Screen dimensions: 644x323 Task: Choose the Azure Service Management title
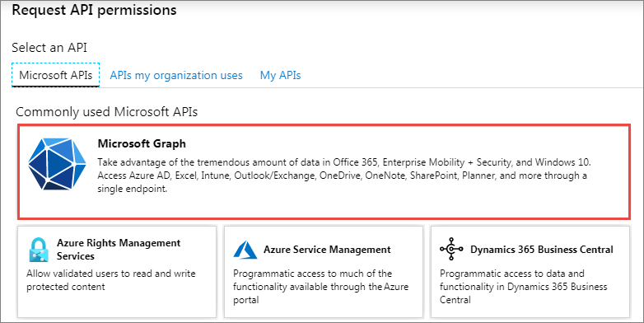point(327,250)
